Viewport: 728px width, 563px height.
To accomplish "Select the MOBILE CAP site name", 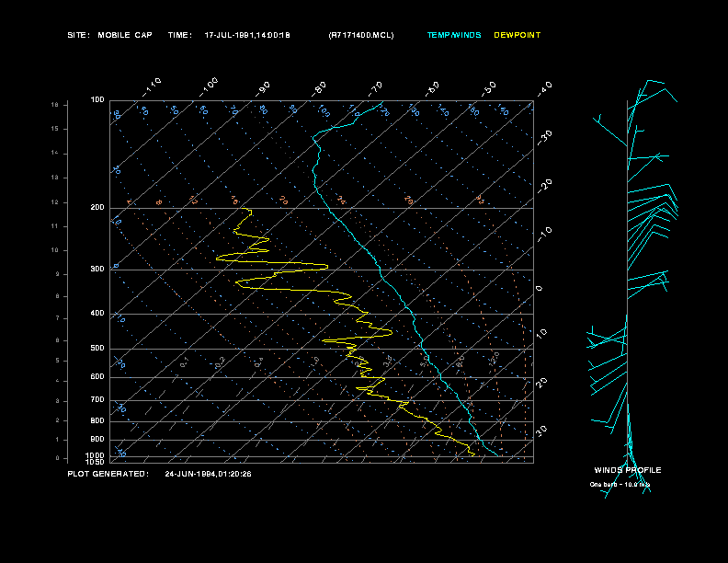I will point(125,35).
